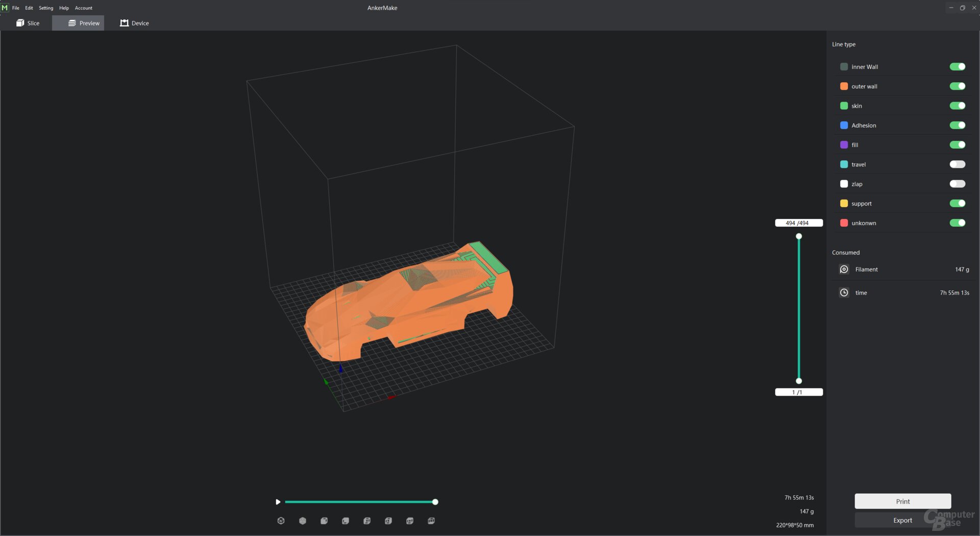Enable the zlap line type toggle

[x=957, y=184]
